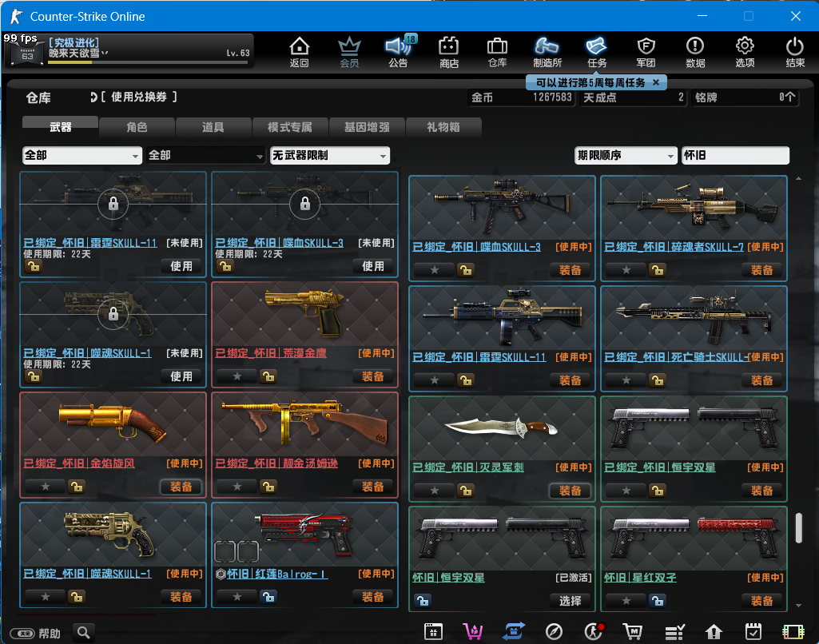
Task: Open the 基因增强 tab
Action: pos(367,126)
